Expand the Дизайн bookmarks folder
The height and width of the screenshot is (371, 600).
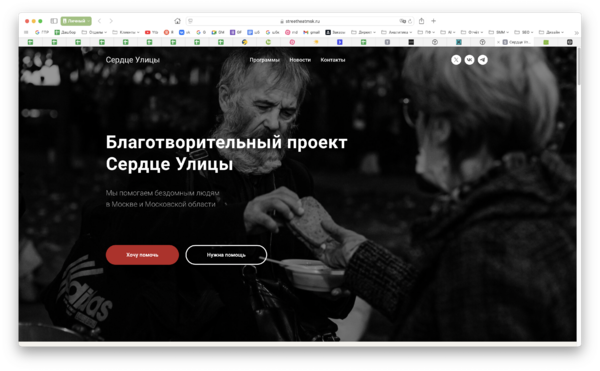[x=551, y=33]
